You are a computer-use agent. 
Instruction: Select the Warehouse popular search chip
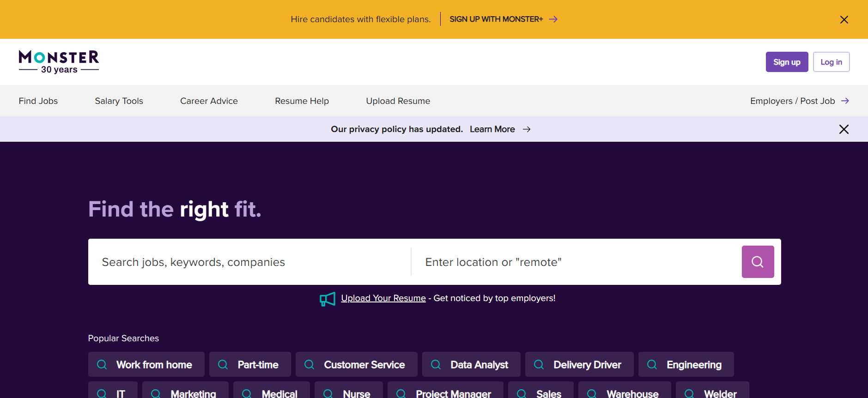point(625,390)
